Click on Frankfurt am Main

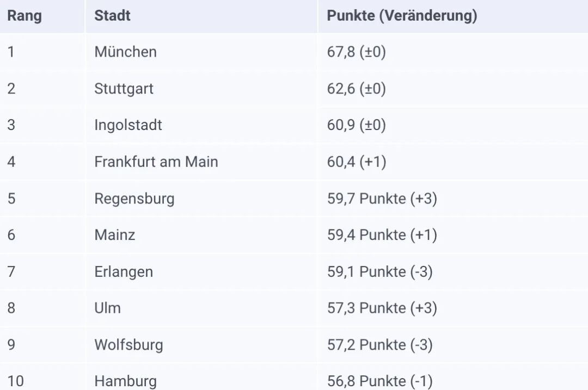(156, 162)
